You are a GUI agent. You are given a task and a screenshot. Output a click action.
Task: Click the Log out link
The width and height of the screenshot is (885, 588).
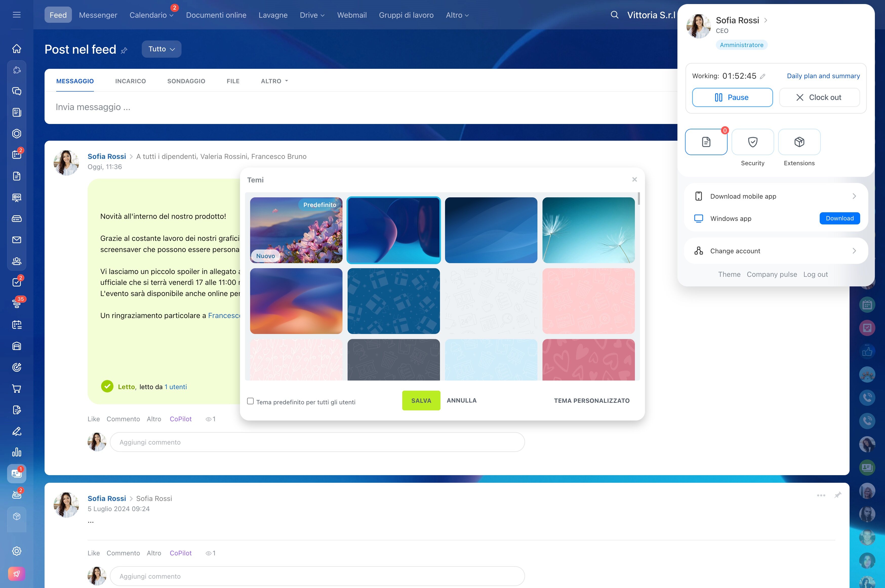pyautogui.click(x=815, y=275)
